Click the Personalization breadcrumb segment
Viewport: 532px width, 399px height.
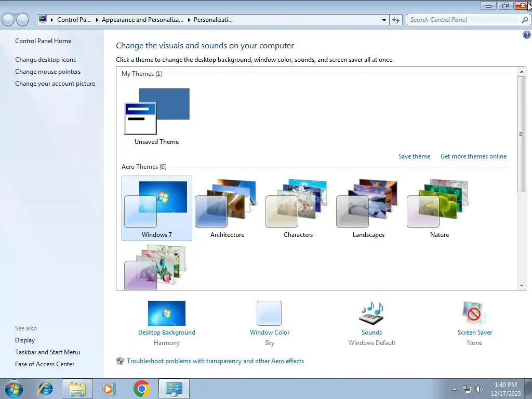(213, 20)
